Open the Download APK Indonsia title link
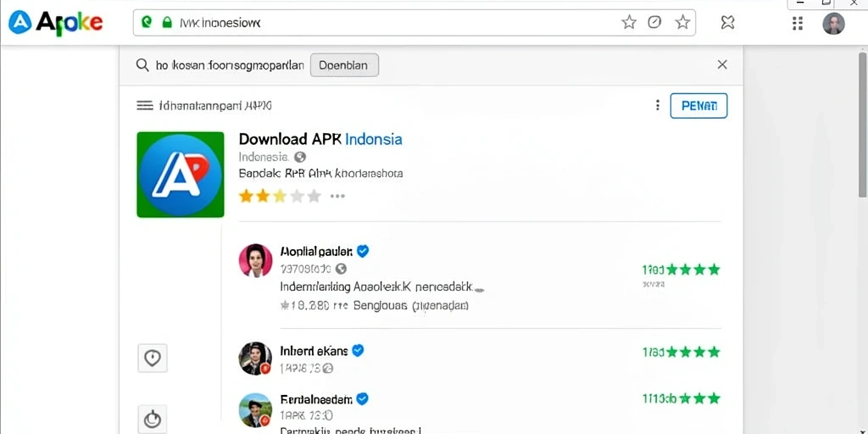Viewport: 868px width, 434px height. pyautogui.click(x=320, y=139)
